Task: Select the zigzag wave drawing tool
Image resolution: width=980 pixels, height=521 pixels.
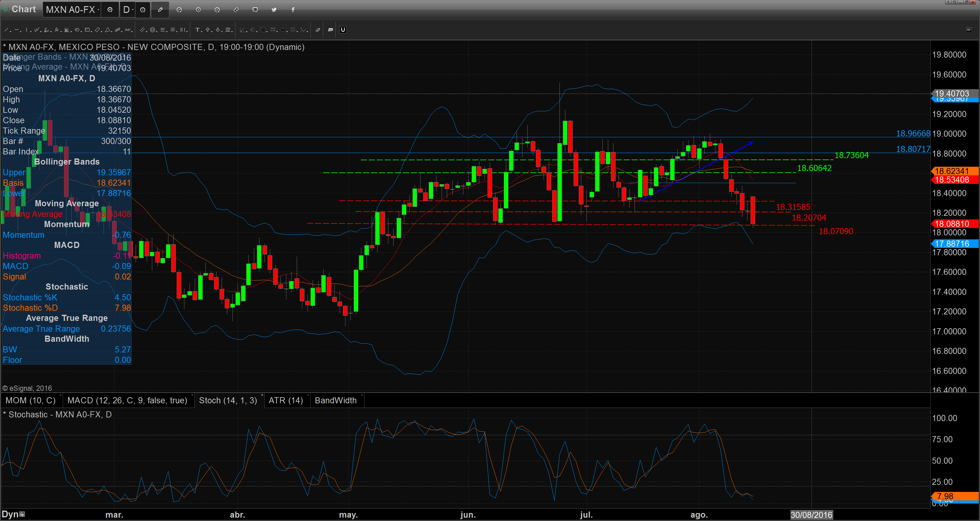Action: 36,30
